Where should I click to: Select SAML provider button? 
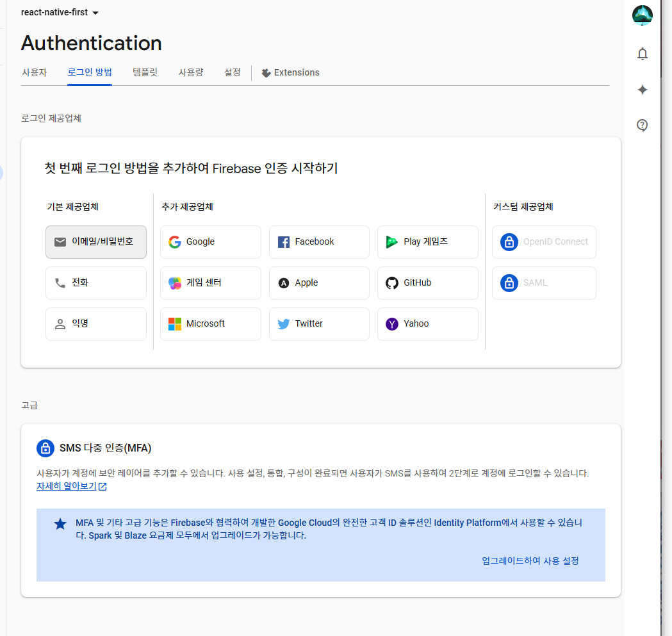tap(544, 283)
